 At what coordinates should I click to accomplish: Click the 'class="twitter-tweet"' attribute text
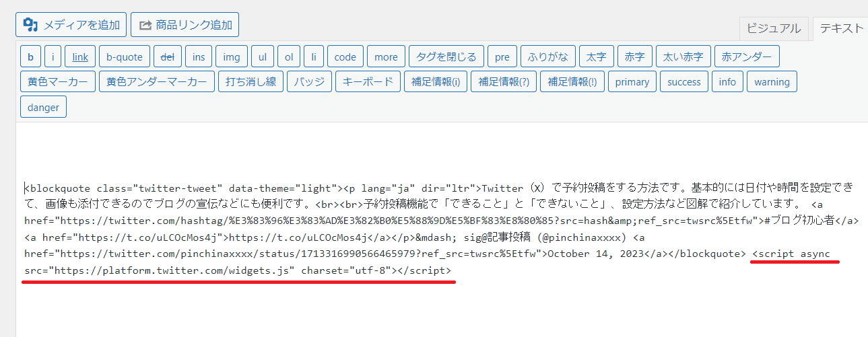(x=160, y=188)
